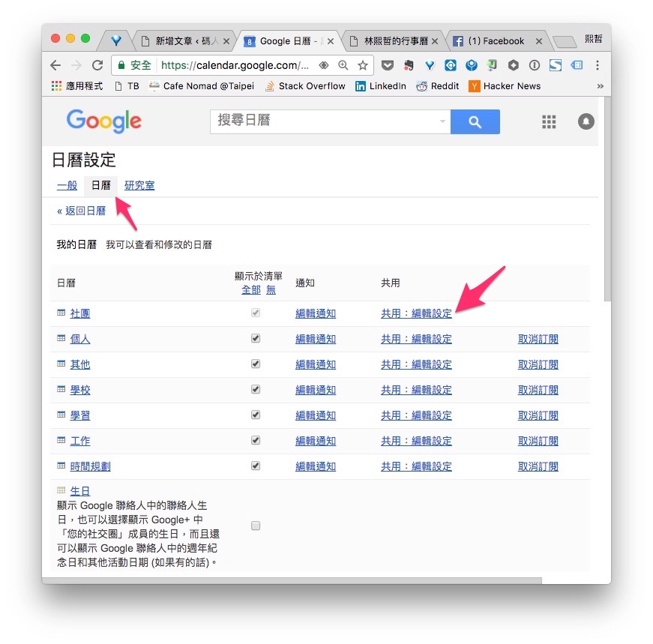Toggle the 社團 show-in-list checkbox
The height and width of the screenshot is (644, 653).
click(256, 313)
